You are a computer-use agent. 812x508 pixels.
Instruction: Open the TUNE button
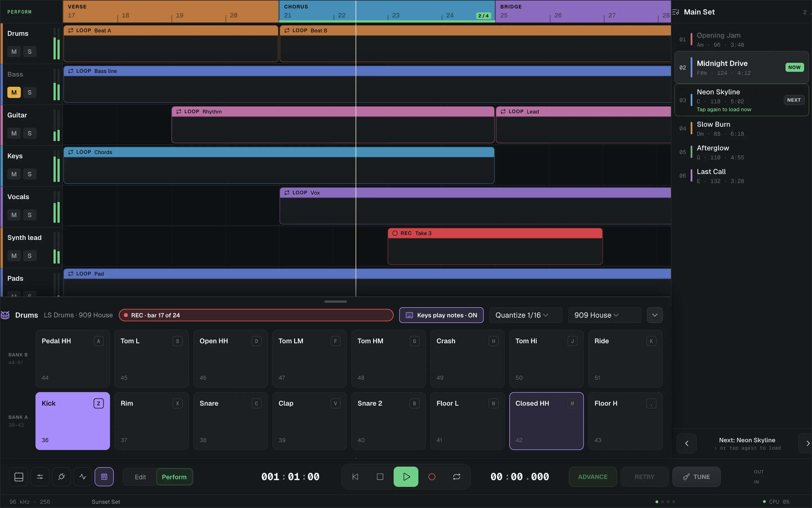696,477
